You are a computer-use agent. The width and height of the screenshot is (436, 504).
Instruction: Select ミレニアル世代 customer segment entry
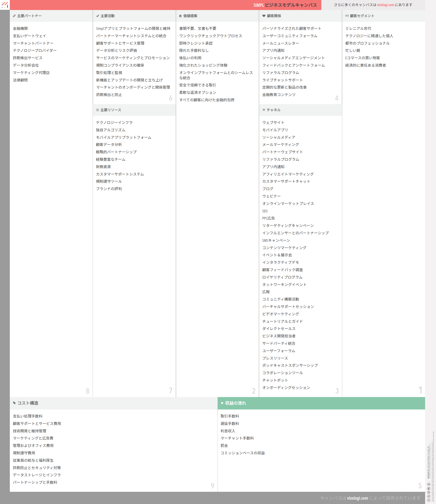coord(358,29)
